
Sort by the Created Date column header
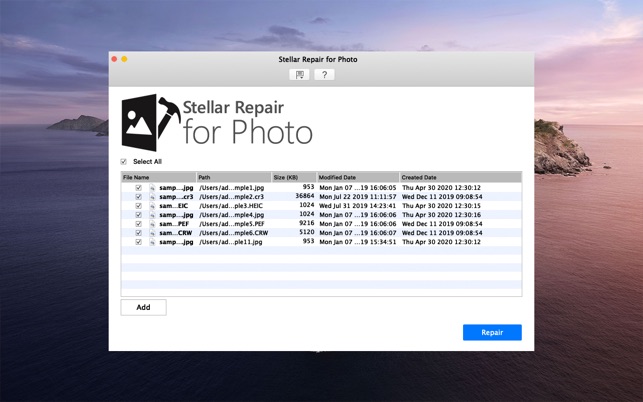pyautogui.click(x=461, y=177)
